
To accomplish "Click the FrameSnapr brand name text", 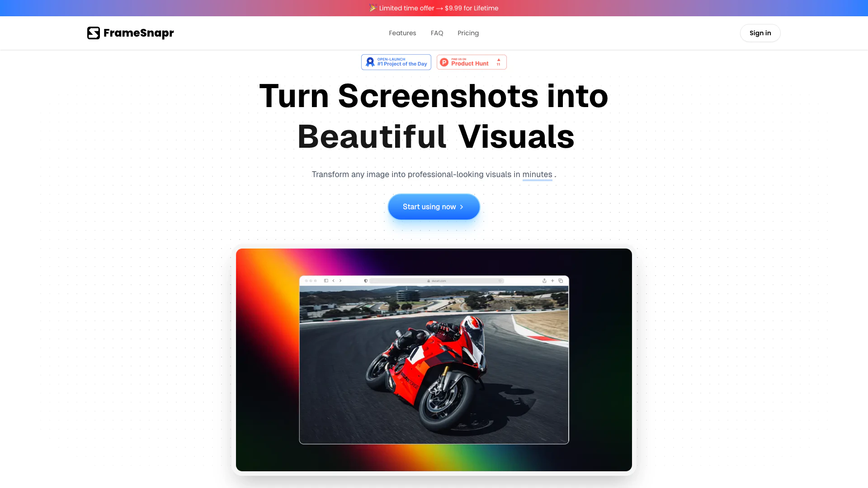I will [x=139, y=33].
